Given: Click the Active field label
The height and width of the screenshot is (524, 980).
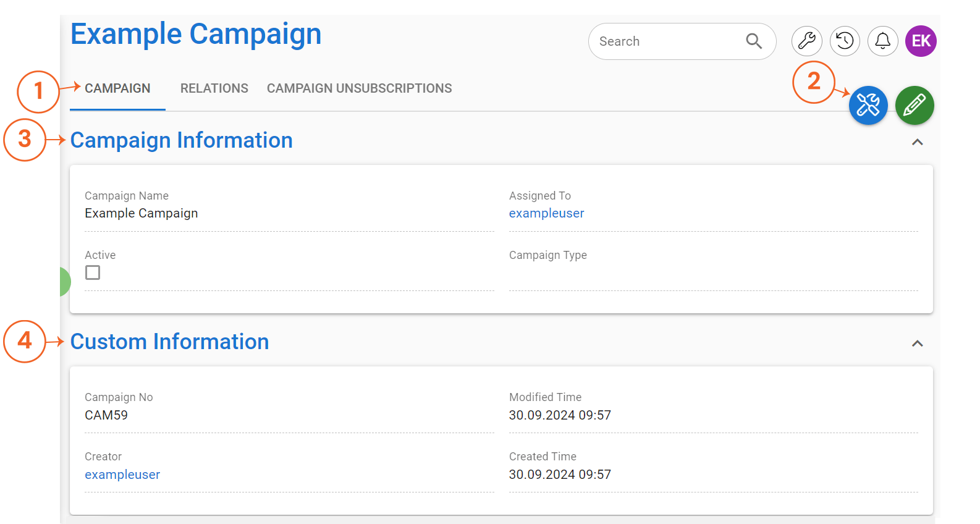Looking at the screenshot, I should (100, 255).
